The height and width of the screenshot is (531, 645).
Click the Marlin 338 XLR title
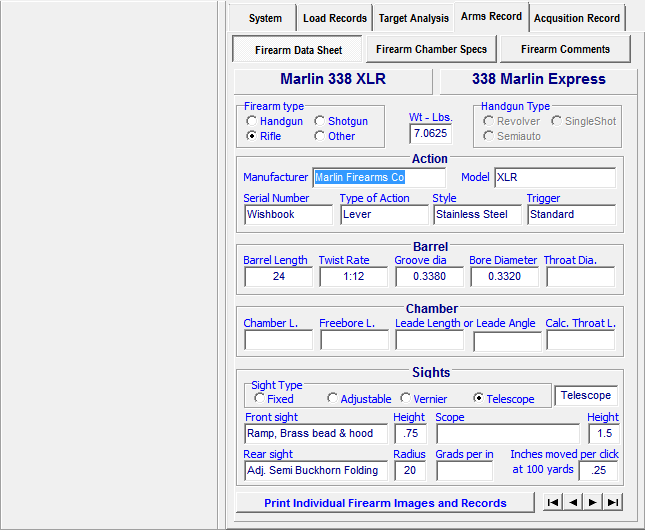point(333,79)
